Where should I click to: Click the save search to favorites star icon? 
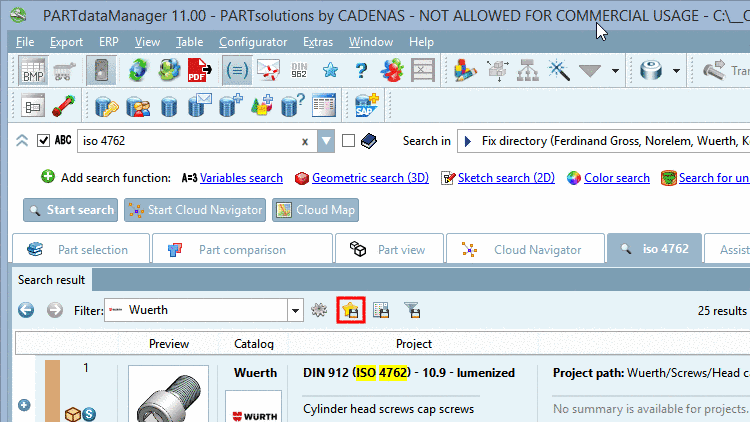pyautogui.click(x=351, y=310)
